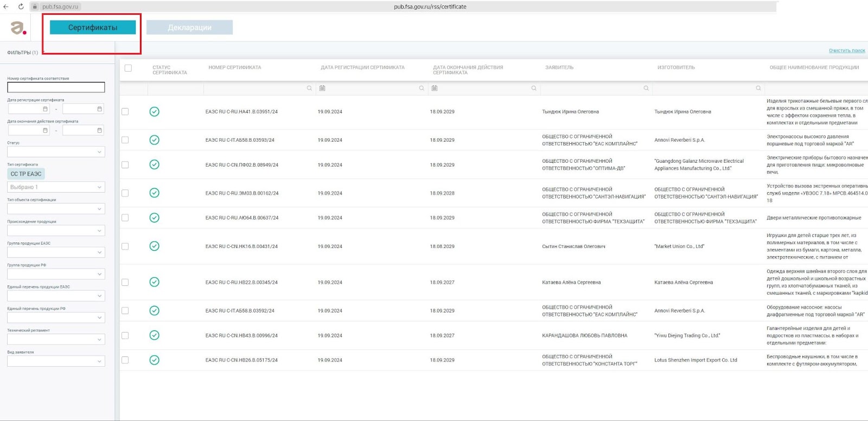Switch to the Декларации tab
This screenshot has width=868, height=421.
189,27
